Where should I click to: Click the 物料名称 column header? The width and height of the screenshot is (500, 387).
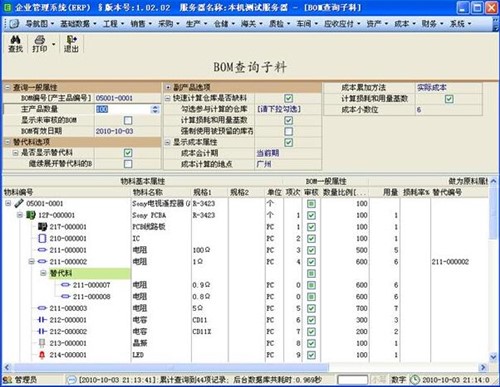[x=161, y=192]
